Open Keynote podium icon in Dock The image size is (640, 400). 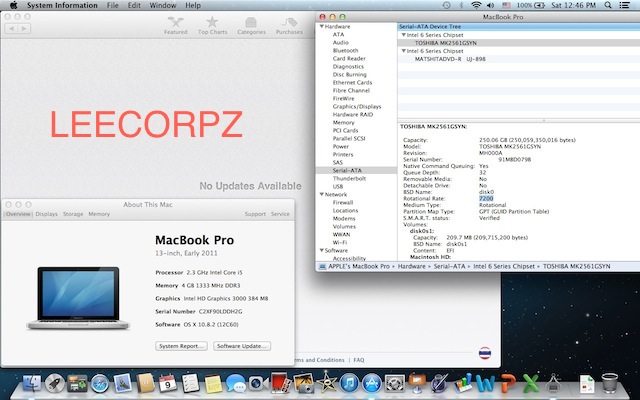tap(417, 384)
